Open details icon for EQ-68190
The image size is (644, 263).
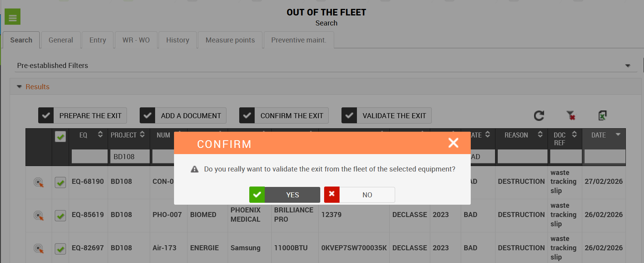[x=39, y=182]
